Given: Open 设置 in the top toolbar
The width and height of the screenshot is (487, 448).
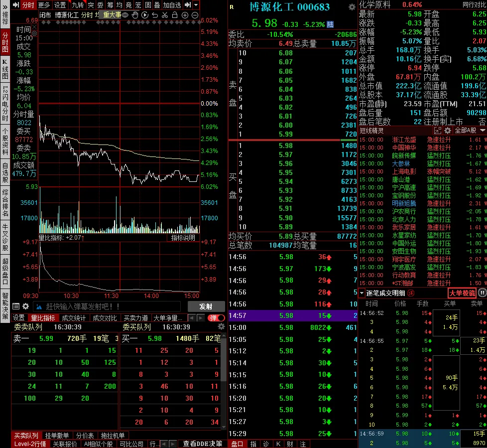Looking at the screenshot, I should coord(60,5).
